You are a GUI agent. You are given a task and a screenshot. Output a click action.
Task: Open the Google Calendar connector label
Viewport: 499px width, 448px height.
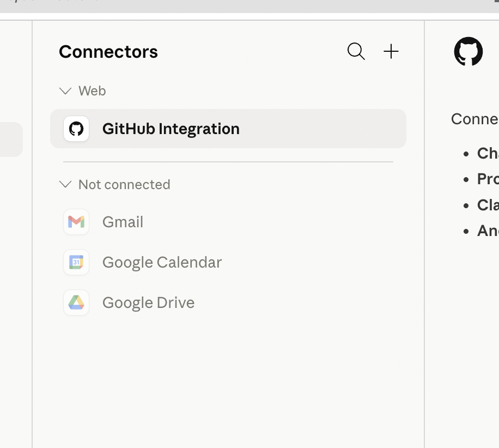click(162, 263)
